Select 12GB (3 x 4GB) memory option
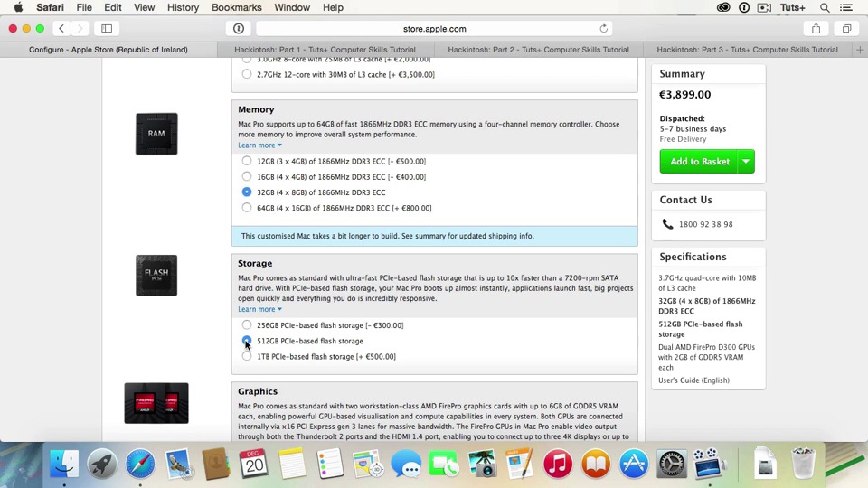This screenshot has height=488, width=868. pos(247,161)
